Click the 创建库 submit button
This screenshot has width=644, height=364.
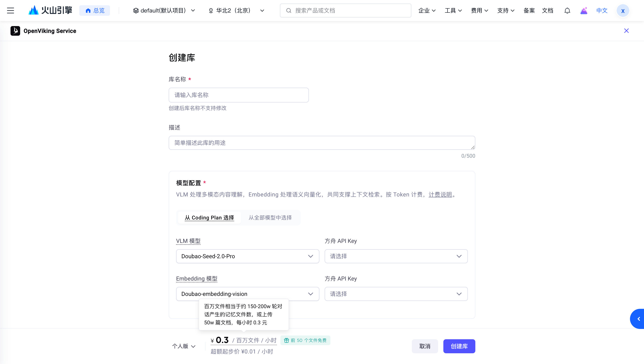[459, 346]
